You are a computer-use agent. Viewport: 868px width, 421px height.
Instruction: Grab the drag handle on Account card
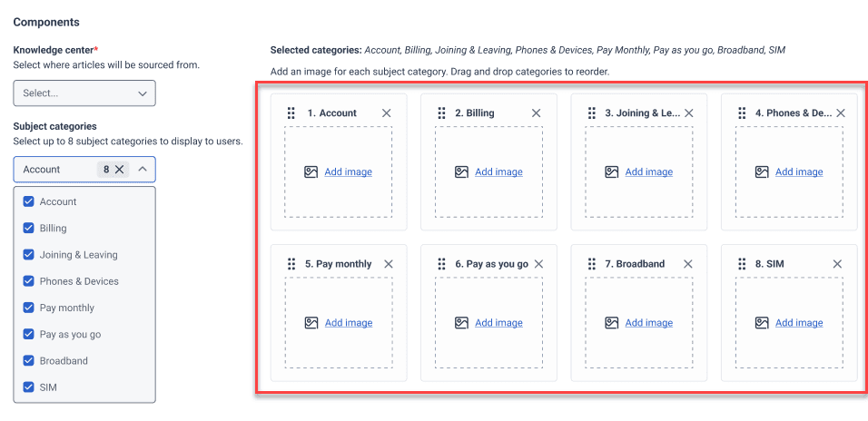tap(291, 113)
